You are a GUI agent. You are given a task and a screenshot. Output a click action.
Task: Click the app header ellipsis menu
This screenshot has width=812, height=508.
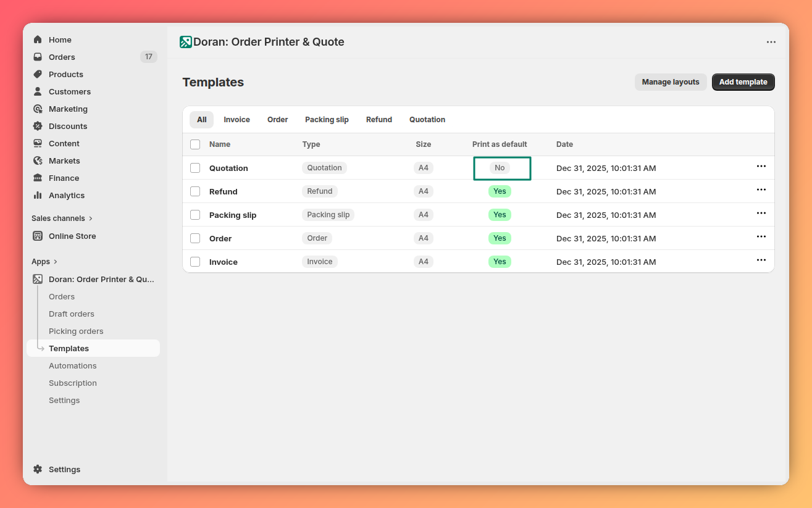(771, 42)
